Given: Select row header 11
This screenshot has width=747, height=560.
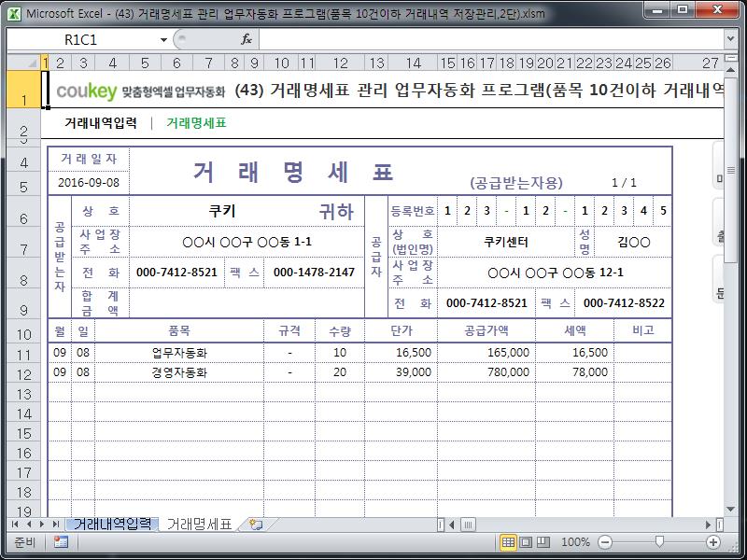Looking at the screenshot, I should pos(24,355).
